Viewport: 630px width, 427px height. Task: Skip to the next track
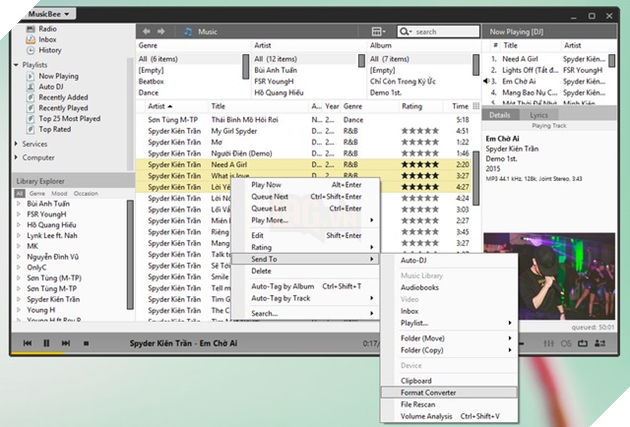coord(67,344)
